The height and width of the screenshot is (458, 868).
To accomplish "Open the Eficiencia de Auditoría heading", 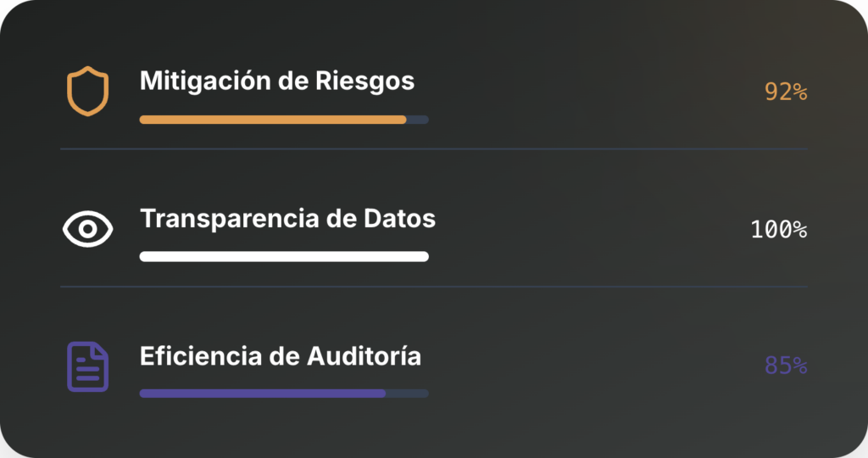I will [x=280, y=355].
